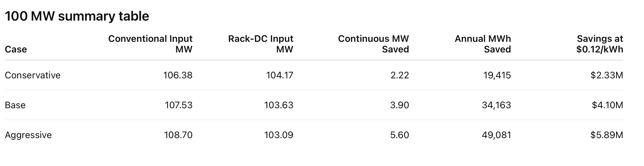This screenshot has height=166, width=644.
Task: Click the 19,415 annual MWh cell
Action: pos(497,75)
